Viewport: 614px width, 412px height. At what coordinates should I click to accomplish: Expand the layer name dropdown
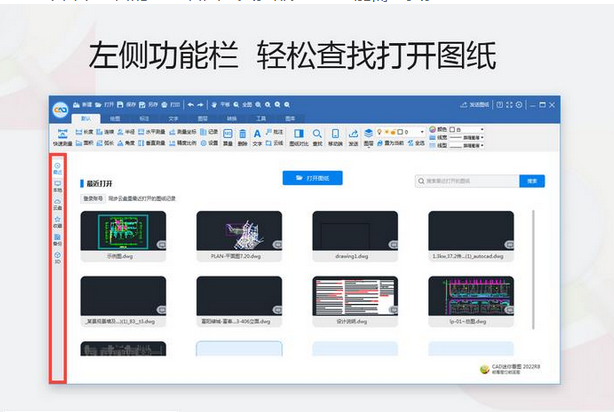422,132
